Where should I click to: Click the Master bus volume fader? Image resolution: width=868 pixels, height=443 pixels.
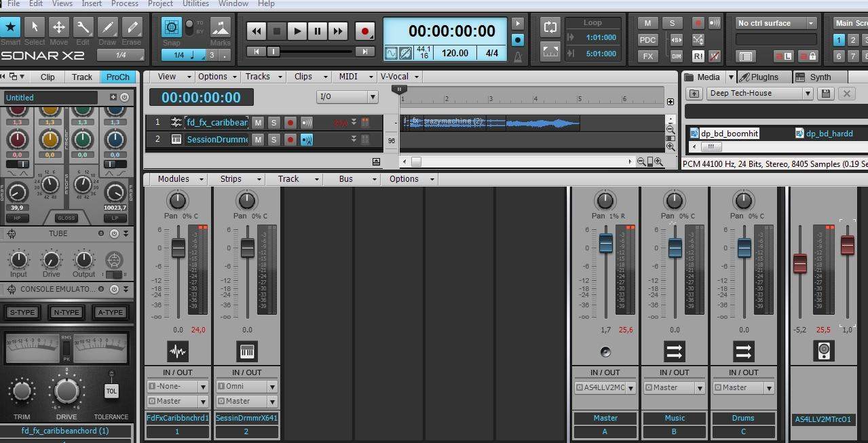click(x=605, y=244)
